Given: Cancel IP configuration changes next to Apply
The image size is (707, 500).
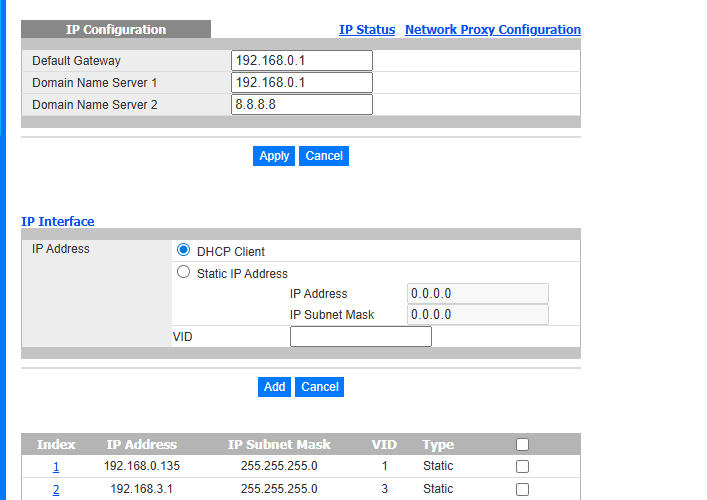Looking at the screenshot, I should click(324, 156).
